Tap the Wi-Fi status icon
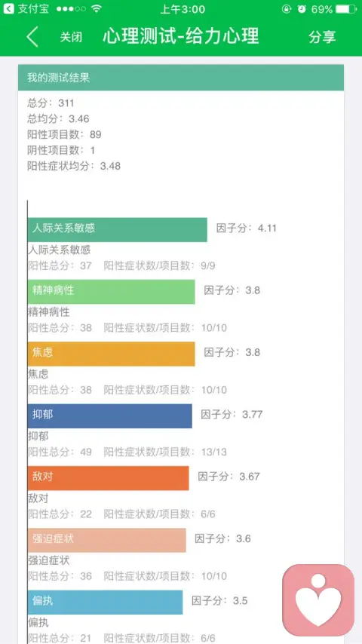Viewport: 362px width, 644px height. tap(96, 8)
